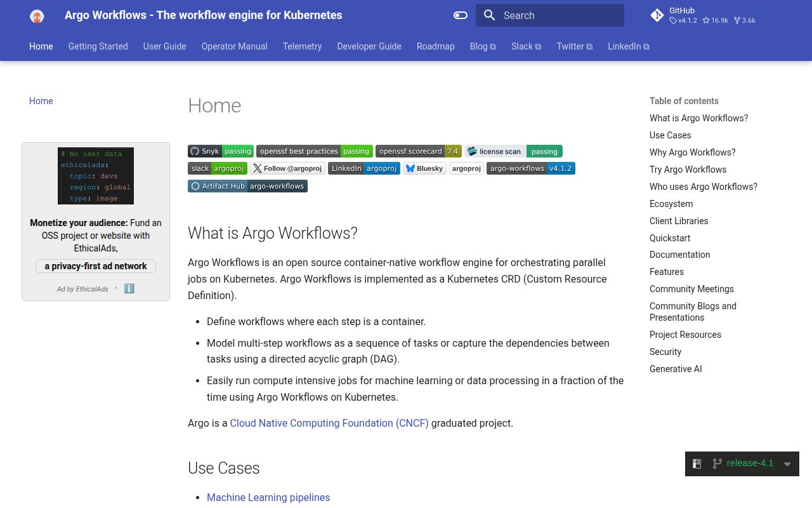Screen dimensions: 812x508
Task: Jump to Generative AI section
Action: pos(676,369)
